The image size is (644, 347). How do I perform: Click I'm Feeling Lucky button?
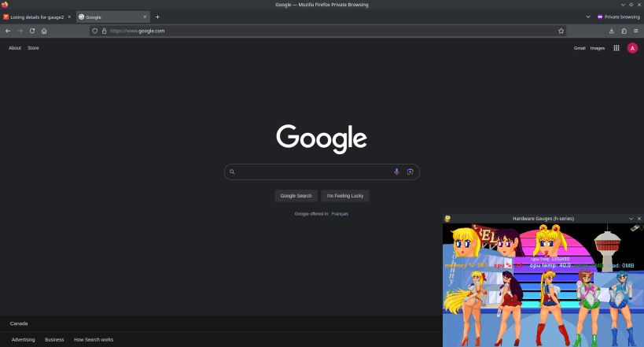(x=345, y=196)
